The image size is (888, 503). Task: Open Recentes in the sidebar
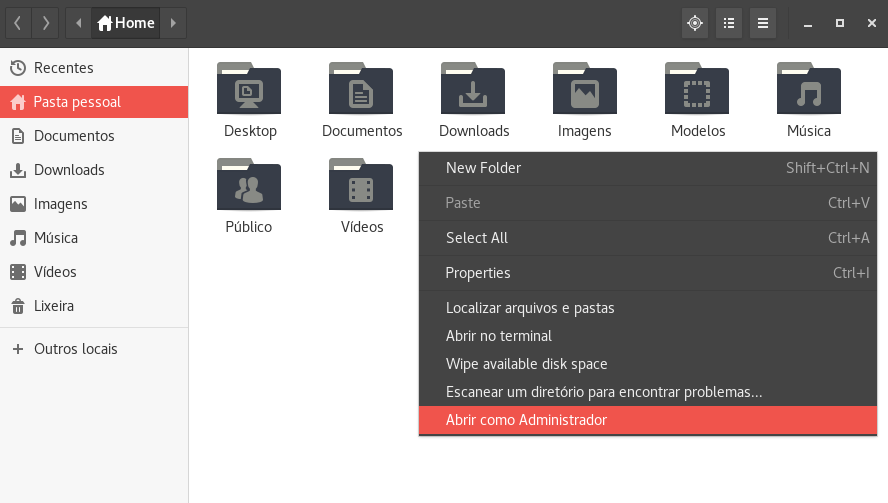(94, 68)
